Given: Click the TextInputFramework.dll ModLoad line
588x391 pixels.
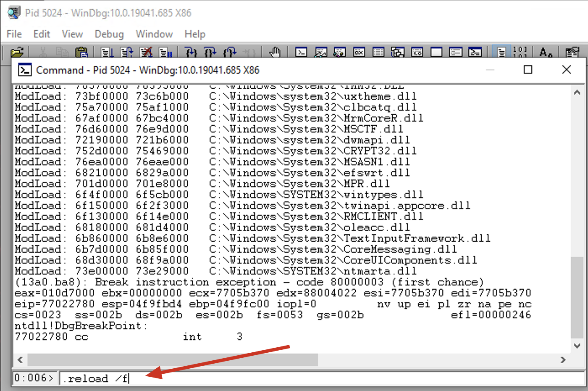Looking at the screenshot, I should click(x=252, y=238).
